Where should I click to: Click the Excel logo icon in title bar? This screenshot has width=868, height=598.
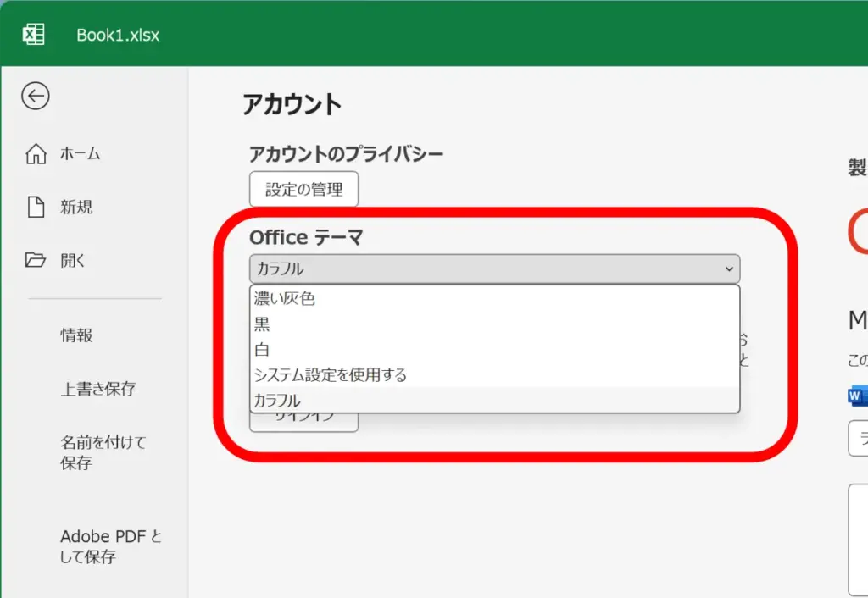33,34
